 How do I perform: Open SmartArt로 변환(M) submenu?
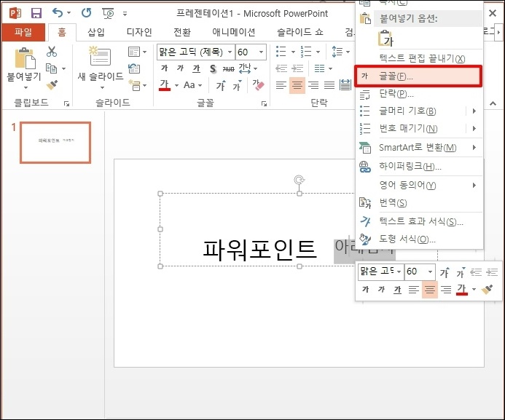[x=418, y=148]
